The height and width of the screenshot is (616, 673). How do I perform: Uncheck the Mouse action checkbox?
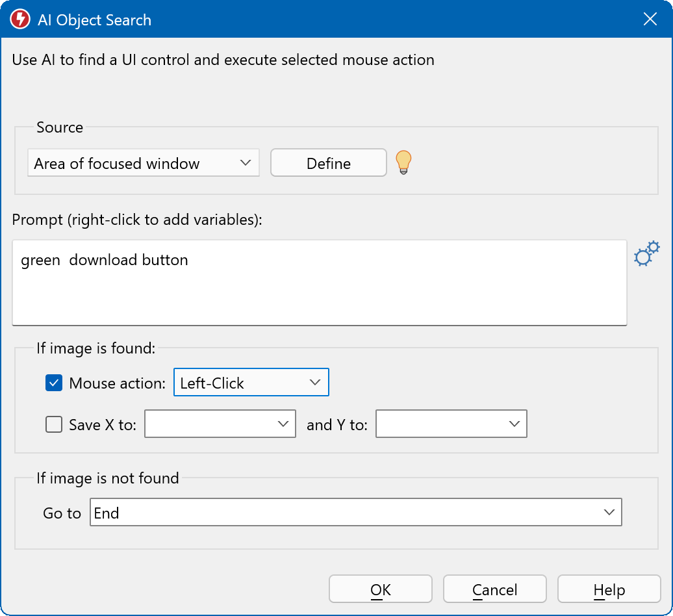point(54,383)
